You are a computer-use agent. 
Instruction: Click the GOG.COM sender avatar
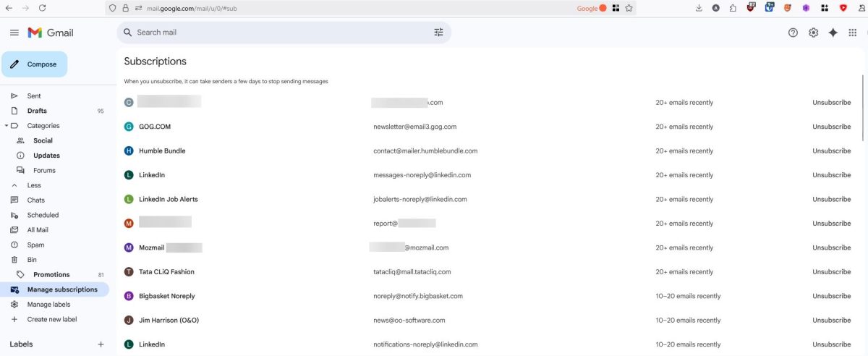(x=129, y=127)
